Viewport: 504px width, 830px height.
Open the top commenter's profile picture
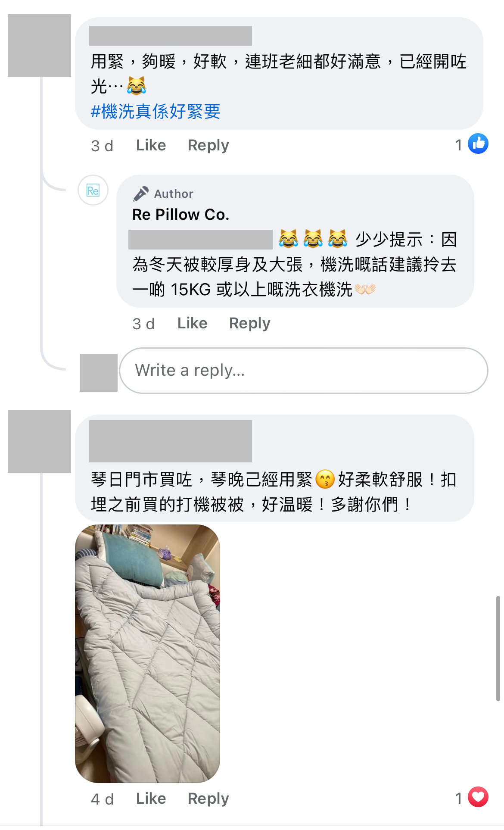tap(40, 46)
